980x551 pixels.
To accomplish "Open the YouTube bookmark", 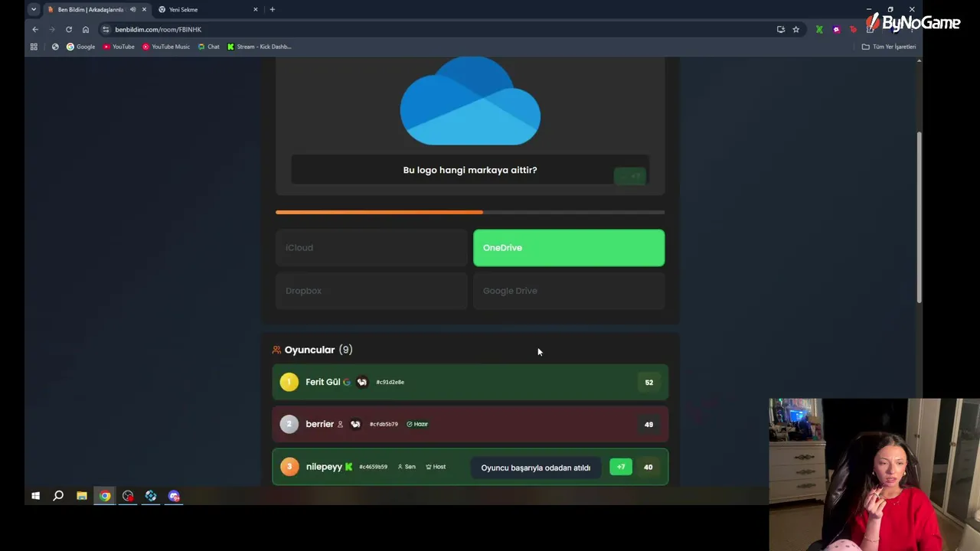I will (119, 47).
